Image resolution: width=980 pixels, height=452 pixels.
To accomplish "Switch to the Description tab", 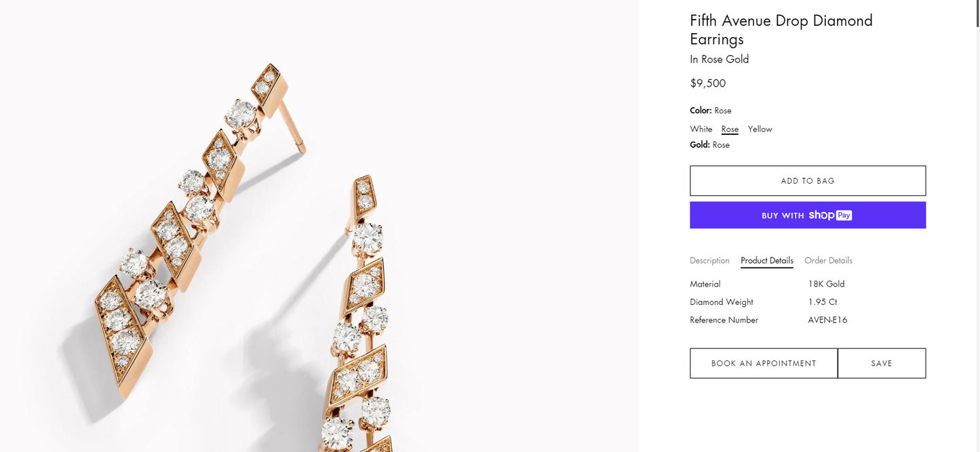I will (709, 260).
